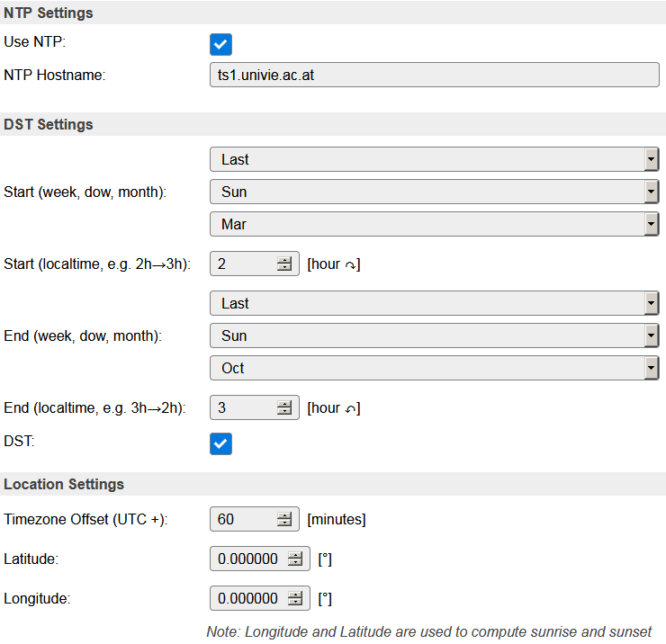Click the DST start hour number field
The height and width of the screenshot is (644, 666).
243,264
